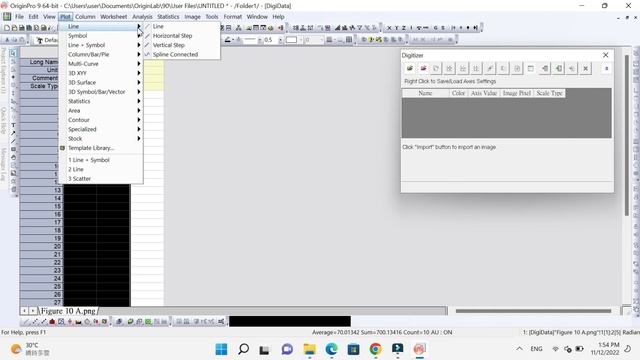Click the 'Axis Value' column header in Digitizer
Image resolution: width=640 pixels, height=360 pixels.
point(484,93)
